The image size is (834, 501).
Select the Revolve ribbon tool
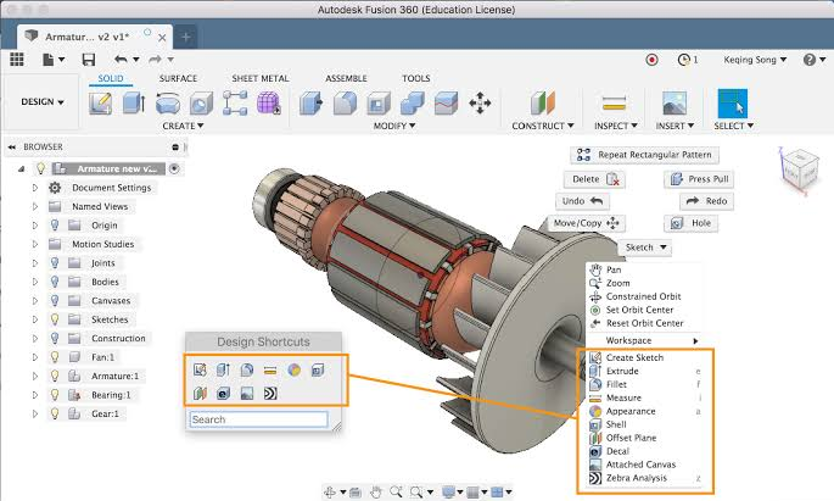[x=168, y=103]
